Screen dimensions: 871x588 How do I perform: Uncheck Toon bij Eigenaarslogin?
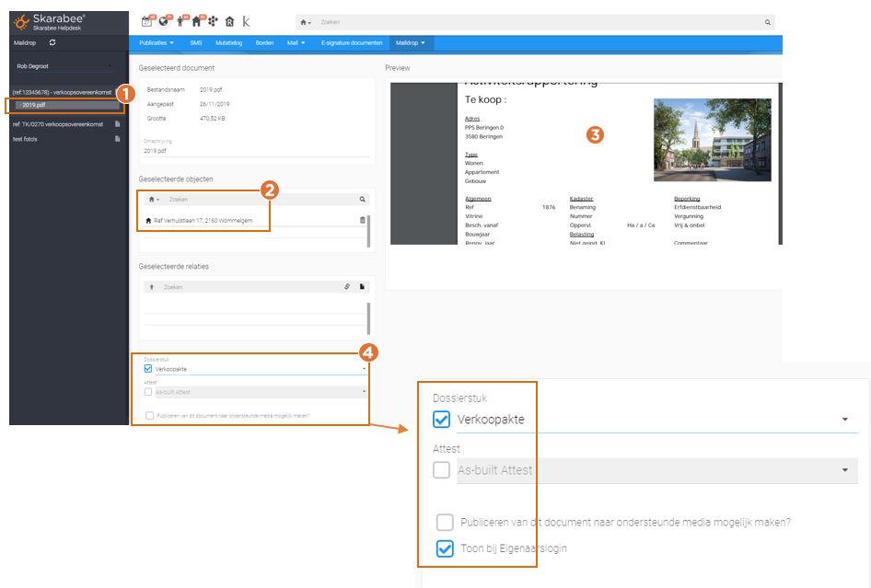point(445,548)
